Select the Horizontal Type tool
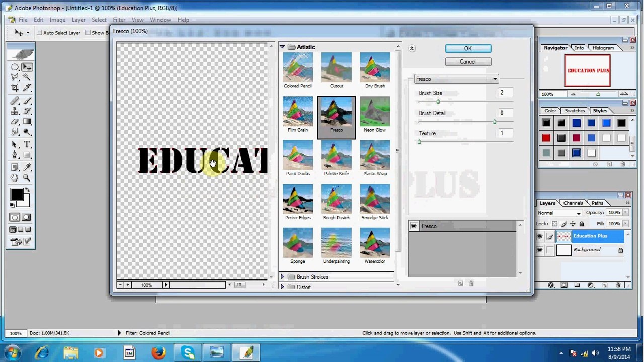The image size is (644, 362). point(27,145)
